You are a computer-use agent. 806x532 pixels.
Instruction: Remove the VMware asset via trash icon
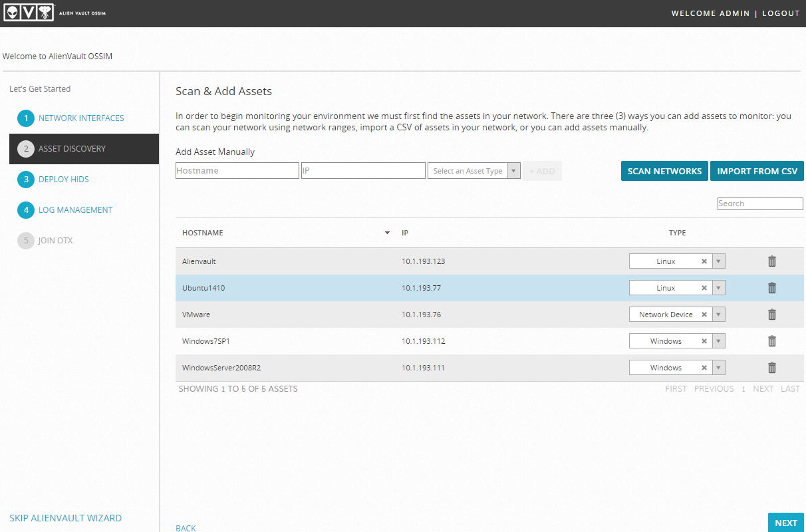[772, 315]
